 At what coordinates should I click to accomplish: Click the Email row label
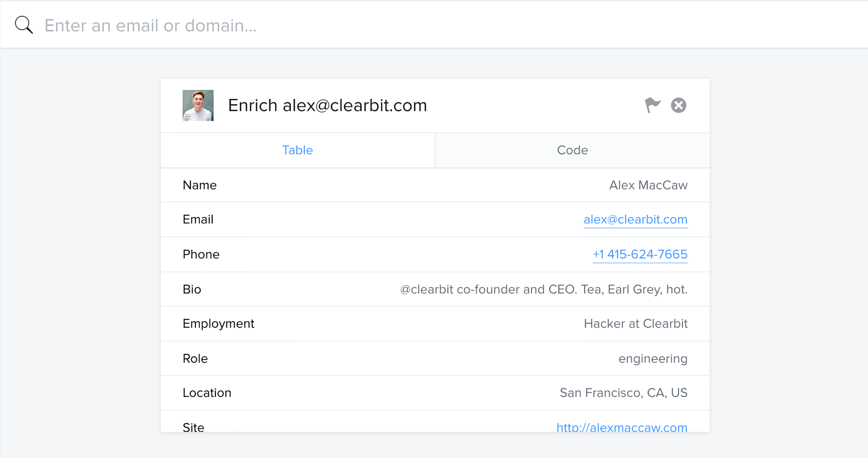pos(198,220)
